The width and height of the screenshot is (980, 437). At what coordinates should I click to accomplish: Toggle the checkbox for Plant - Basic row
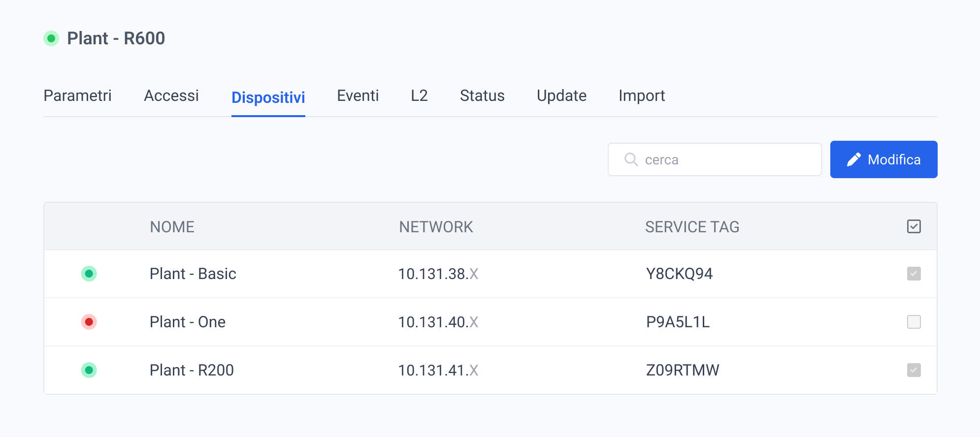click(x=914, y=274)
